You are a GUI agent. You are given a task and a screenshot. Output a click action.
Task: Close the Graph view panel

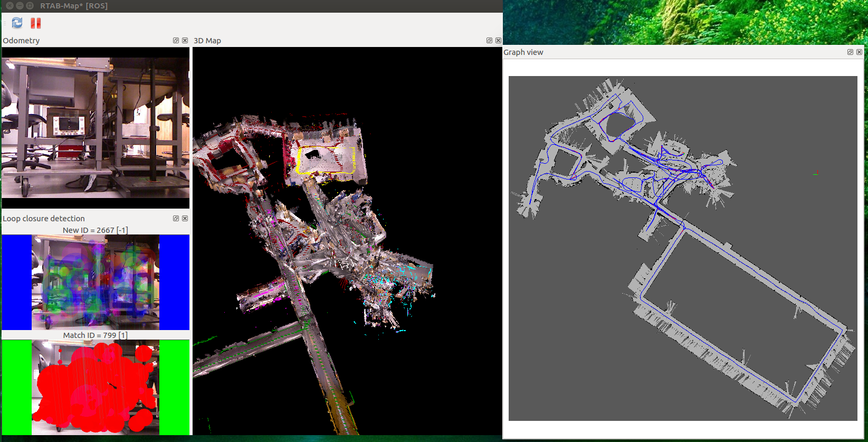coord(859,52)
